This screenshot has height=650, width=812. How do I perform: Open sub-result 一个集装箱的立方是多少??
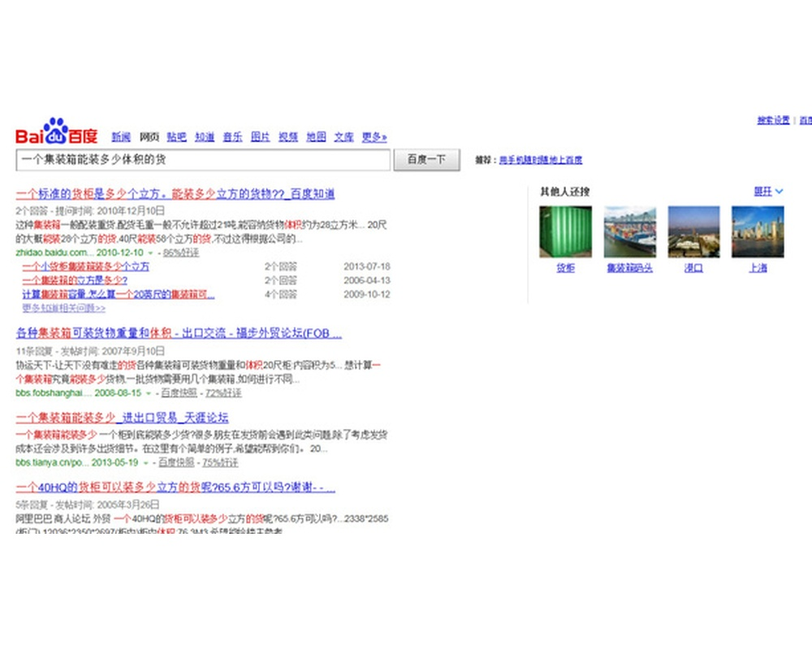[x=75, y=280]
